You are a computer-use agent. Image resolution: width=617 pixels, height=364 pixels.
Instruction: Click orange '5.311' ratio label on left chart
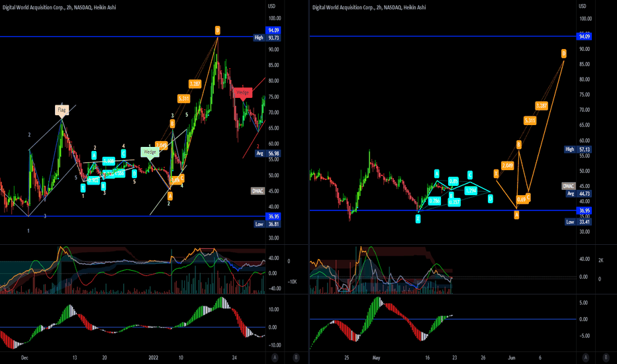(x=183, y=99)
